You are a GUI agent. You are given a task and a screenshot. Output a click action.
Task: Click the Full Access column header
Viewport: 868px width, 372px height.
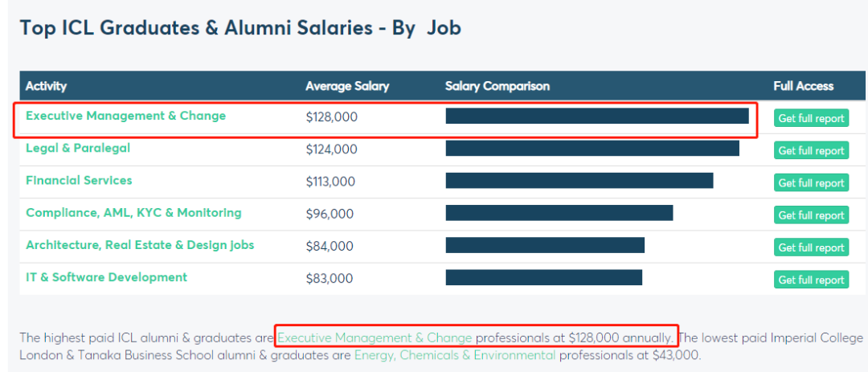(804, 86)
